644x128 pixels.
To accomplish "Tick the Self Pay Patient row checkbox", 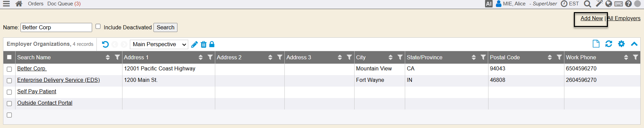I will 9,92.
